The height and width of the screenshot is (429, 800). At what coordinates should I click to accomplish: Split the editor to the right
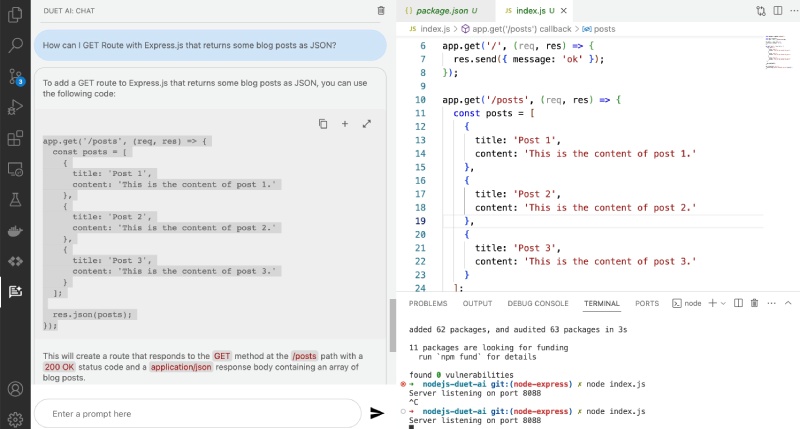click(778, 11)
